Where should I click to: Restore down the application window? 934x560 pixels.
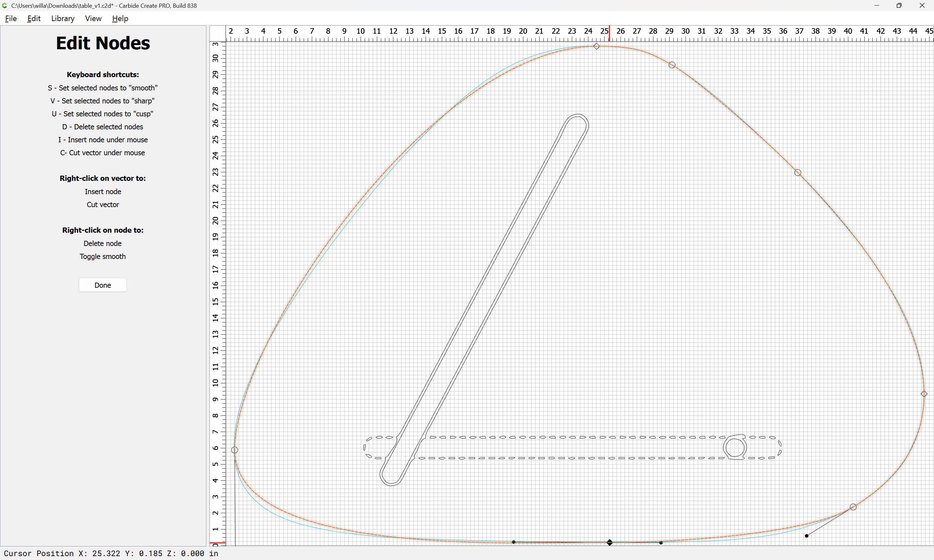899,6
